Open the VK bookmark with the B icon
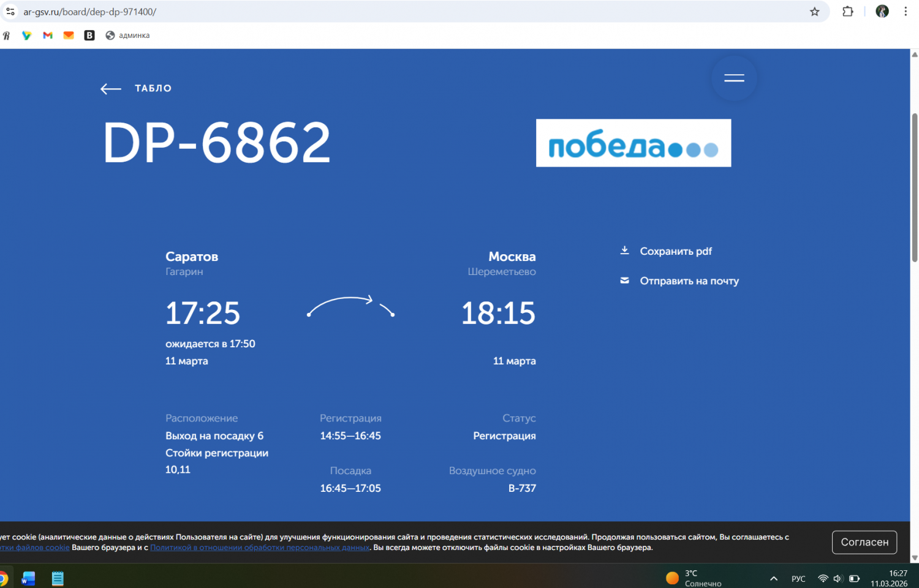 click(x=89, y=36)
